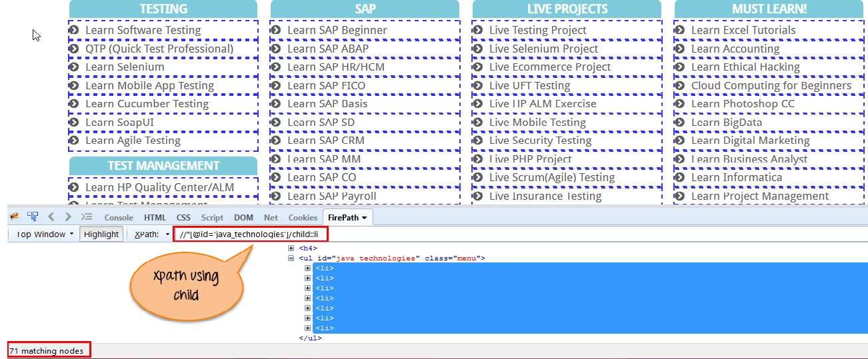Toggle the Highlight button in FirePath

[101, 234]
